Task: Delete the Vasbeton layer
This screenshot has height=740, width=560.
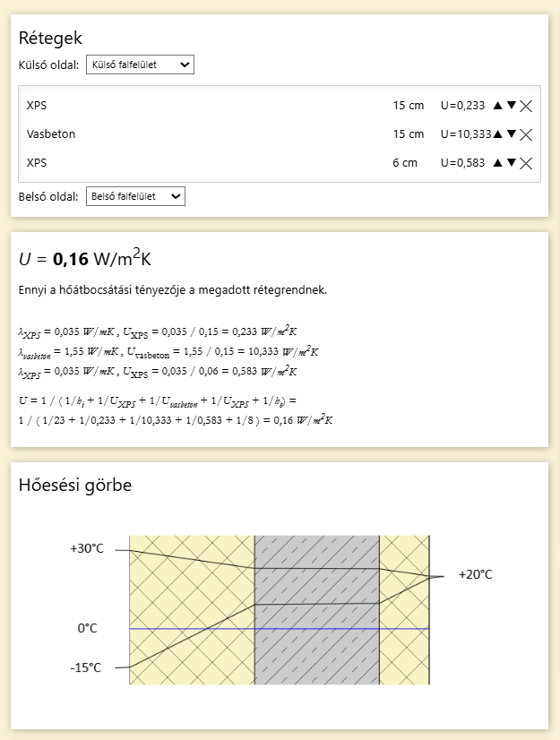Action: pyautogui.click(x=526, y=134)
